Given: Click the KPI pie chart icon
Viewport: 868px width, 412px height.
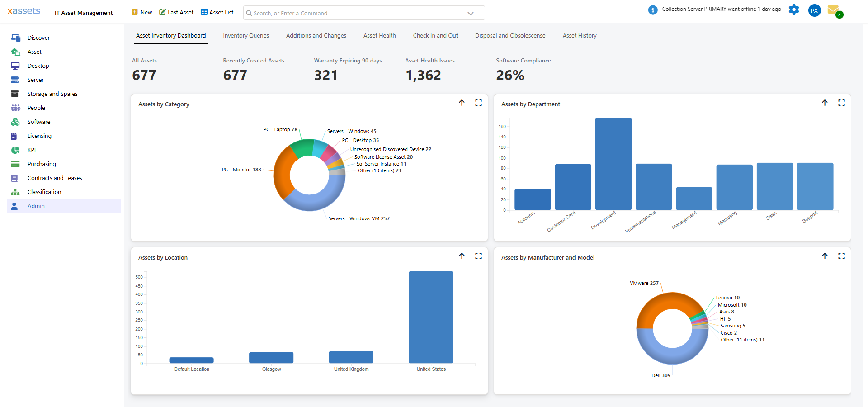Looking at the screenshot, I should pyautogui.click(x=15, y=150).
